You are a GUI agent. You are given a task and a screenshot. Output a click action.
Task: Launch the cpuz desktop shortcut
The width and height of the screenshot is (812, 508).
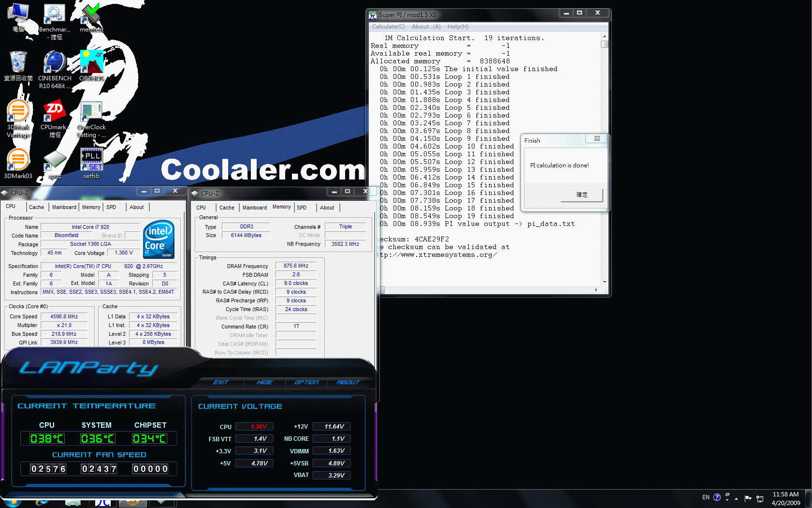tap(55, 164)
